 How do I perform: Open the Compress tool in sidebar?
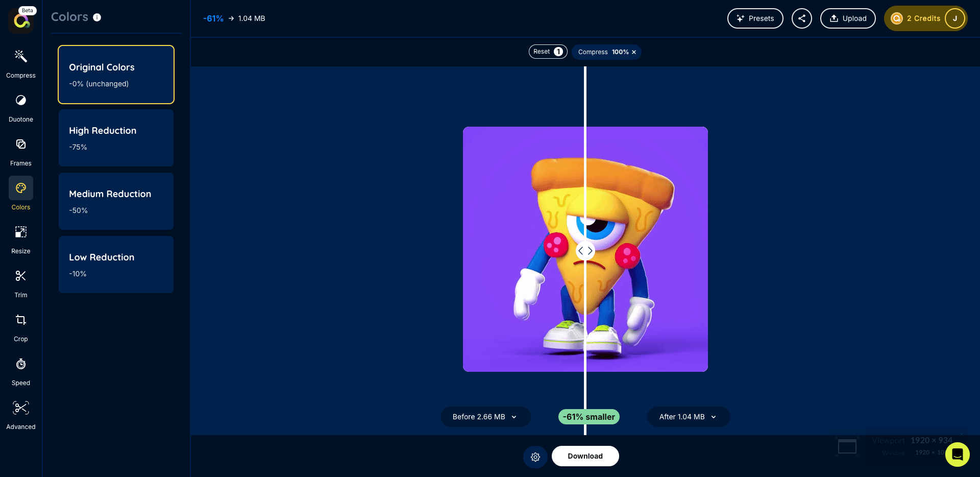(x=21, y=64)
